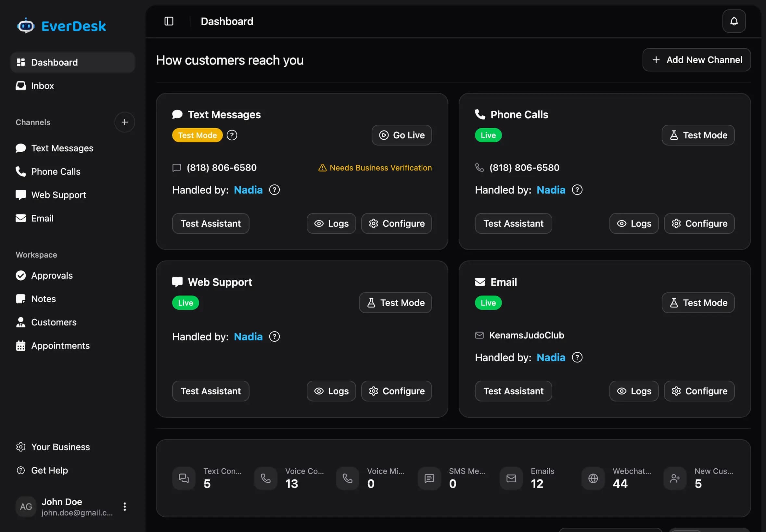This screenshot has width=766, height=532.
Task: Switch the Email channel to Test Mode
Action: pos(698,303)
